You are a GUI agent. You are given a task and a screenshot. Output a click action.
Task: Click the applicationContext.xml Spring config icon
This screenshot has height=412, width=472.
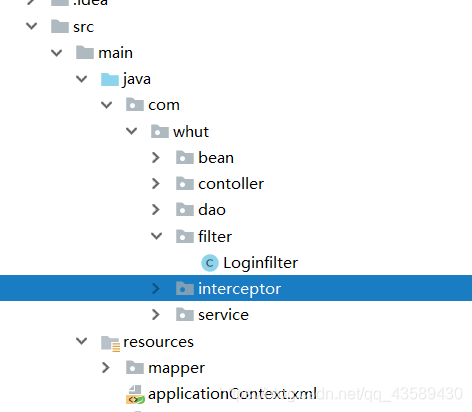pos(135,395)
